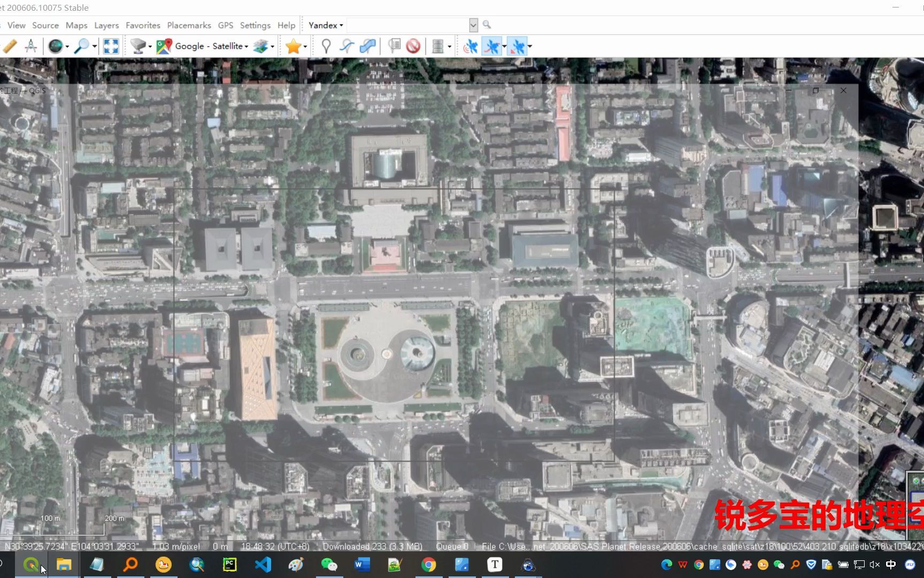Image resolution: width=924 pixels, height=578 pixels.
Task: Open the Favorites menu
Action: click(x=143, y=25)
